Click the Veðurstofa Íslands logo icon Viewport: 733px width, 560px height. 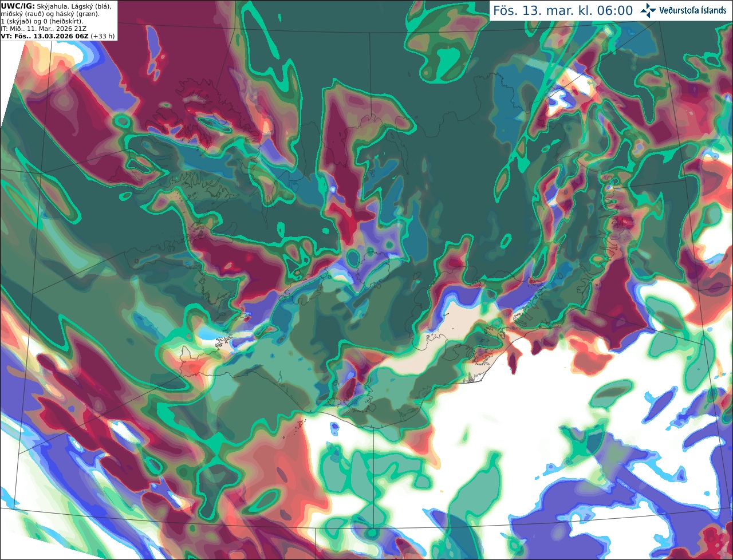(x=648, y=10)
